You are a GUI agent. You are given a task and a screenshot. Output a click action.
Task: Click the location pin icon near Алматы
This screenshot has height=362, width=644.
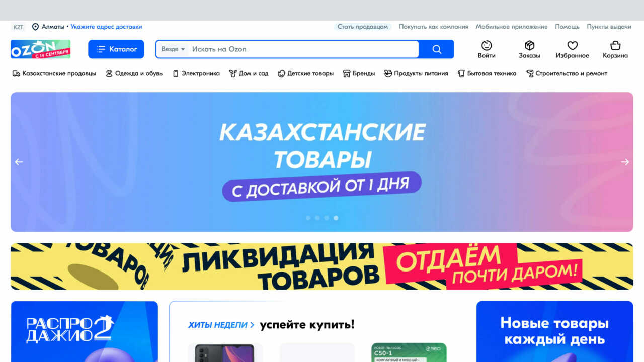click(x=35, y=27)
